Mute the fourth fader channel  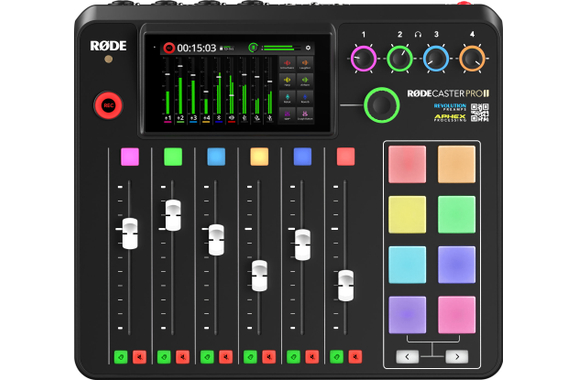pos(269,357)
